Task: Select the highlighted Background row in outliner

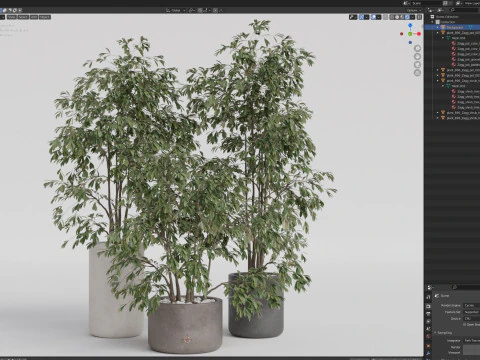Action: [452, 27]
